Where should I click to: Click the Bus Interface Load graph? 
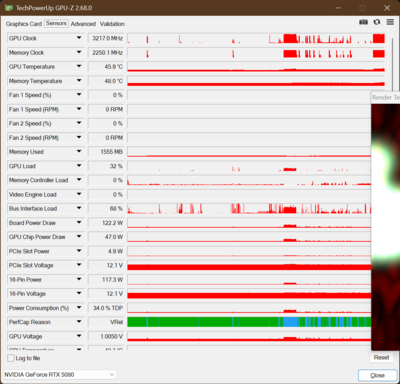249,209
